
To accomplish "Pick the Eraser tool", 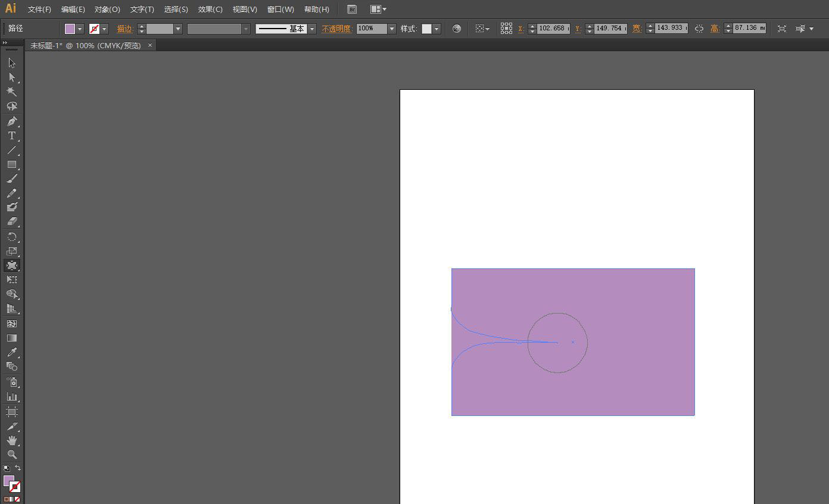I will coord(12,221).
